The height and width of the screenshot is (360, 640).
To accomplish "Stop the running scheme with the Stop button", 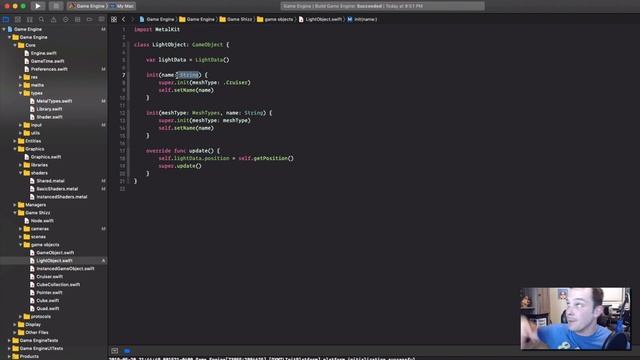I will [x=56, y=6].
